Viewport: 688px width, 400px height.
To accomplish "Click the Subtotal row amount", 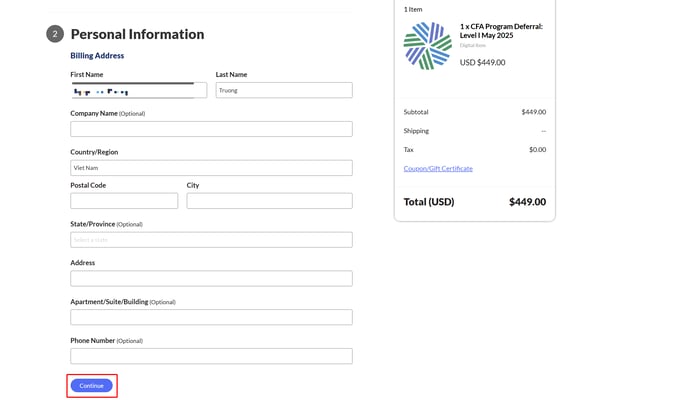I will point(533,112).
